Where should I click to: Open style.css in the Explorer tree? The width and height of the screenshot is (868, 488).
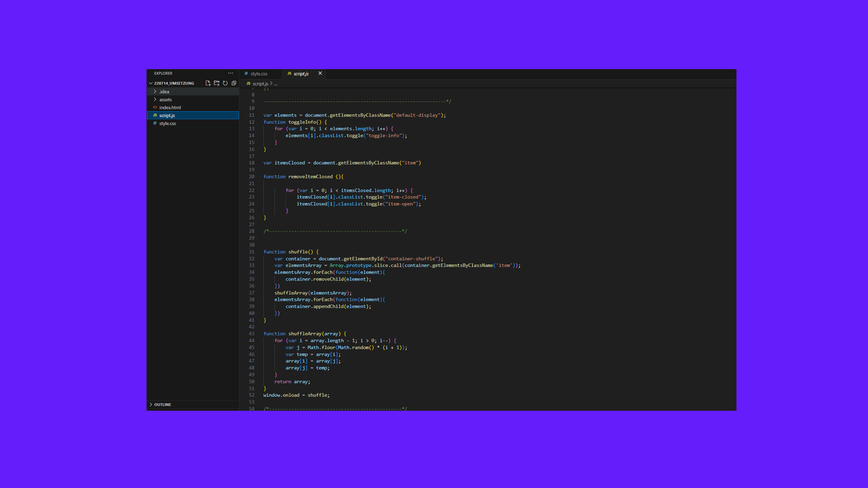pos(167,123)
